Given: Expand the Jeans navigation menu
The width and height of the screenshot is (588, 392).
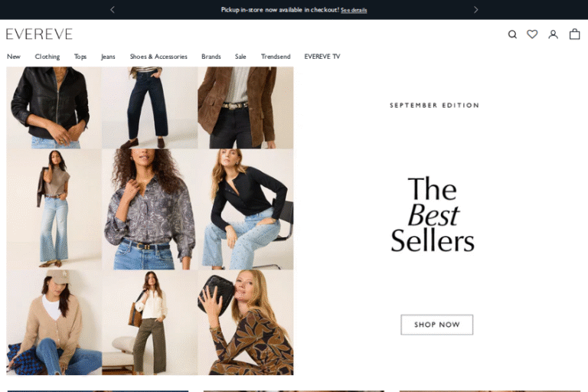Looking at the screenshot, I should coord(108,57).
